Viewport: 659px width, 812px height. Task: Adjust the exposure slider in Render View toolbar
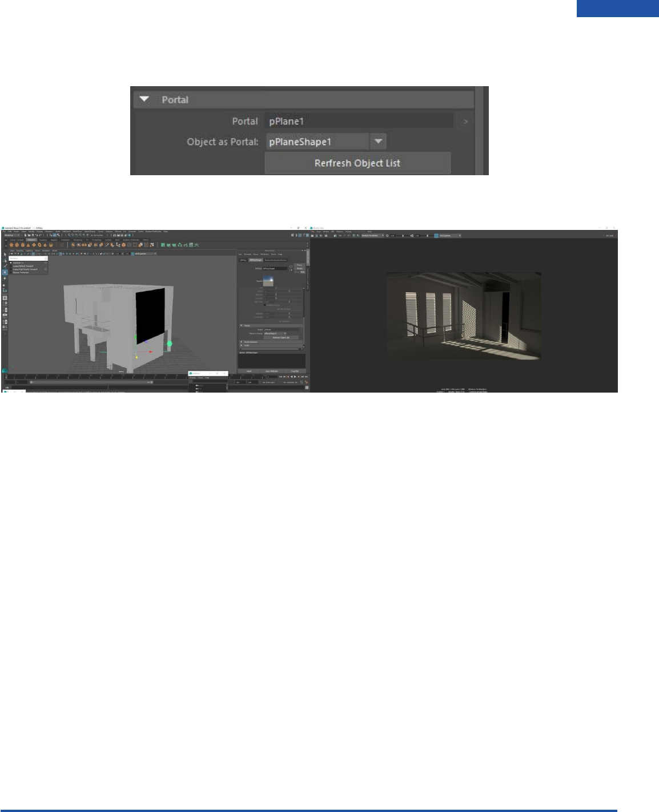click(403, 236)
